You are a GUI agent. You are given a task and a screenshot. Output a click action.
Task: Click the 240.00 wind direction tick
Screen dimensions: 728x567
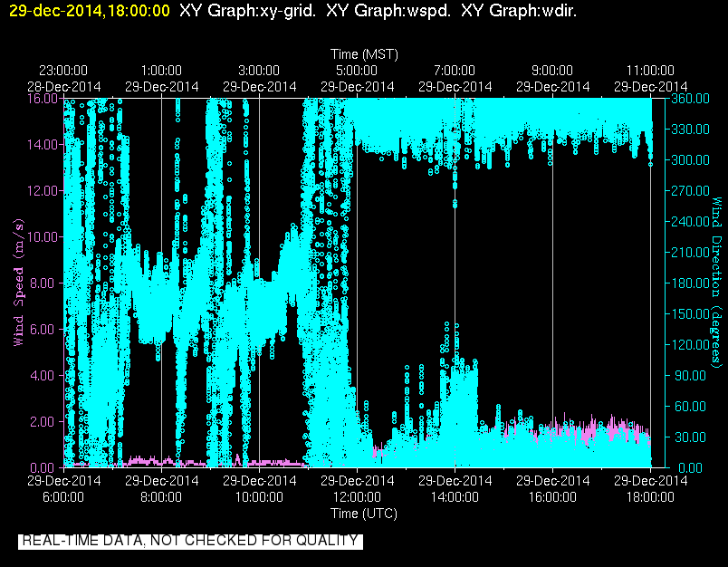[690, 222]
